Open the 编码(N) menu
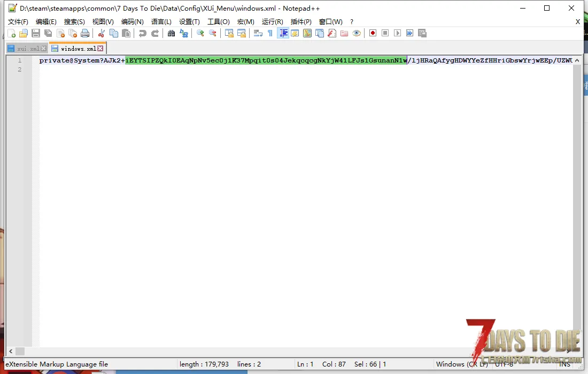The image size is (588, 374). (x=133, y=22)
